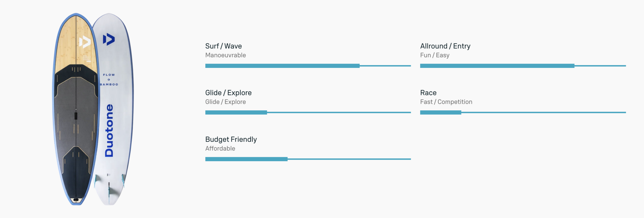Click the Budget Friendly rating bar
644x218 pixels.
click(308, 159)
